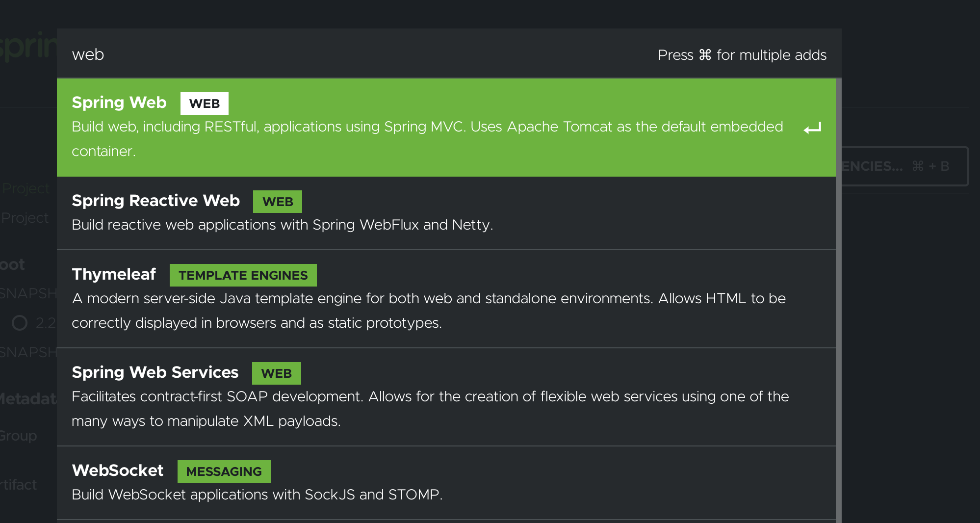This screenshot has width=980, height=523.
Task: Select the Spring Web dependency
Action: (446, 128)
